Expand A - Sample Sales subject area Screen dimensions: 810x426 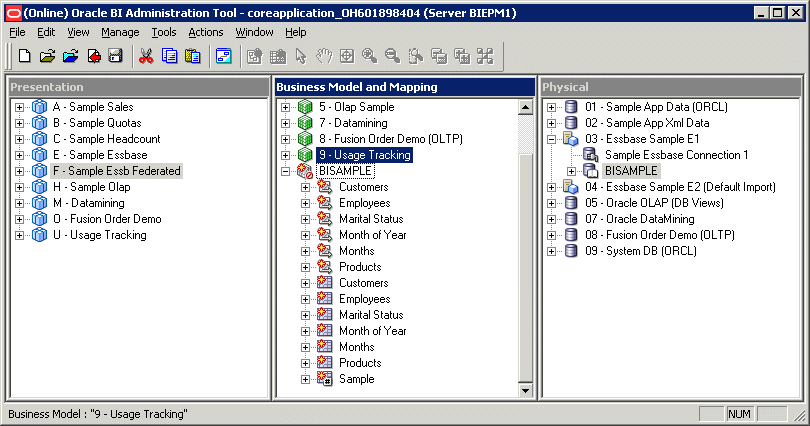coord(19,107)
